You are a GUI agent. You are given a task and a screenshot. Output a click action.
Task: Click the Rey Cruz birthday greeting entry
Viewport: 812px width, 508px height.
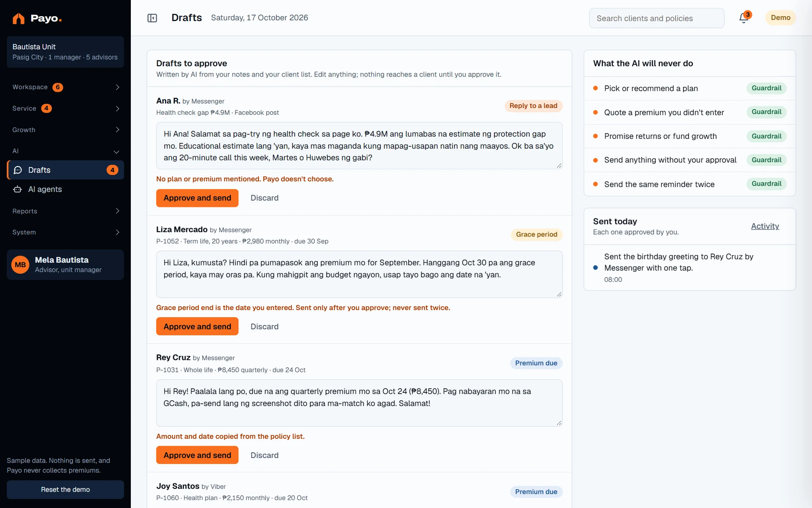[x=690, y=267]
